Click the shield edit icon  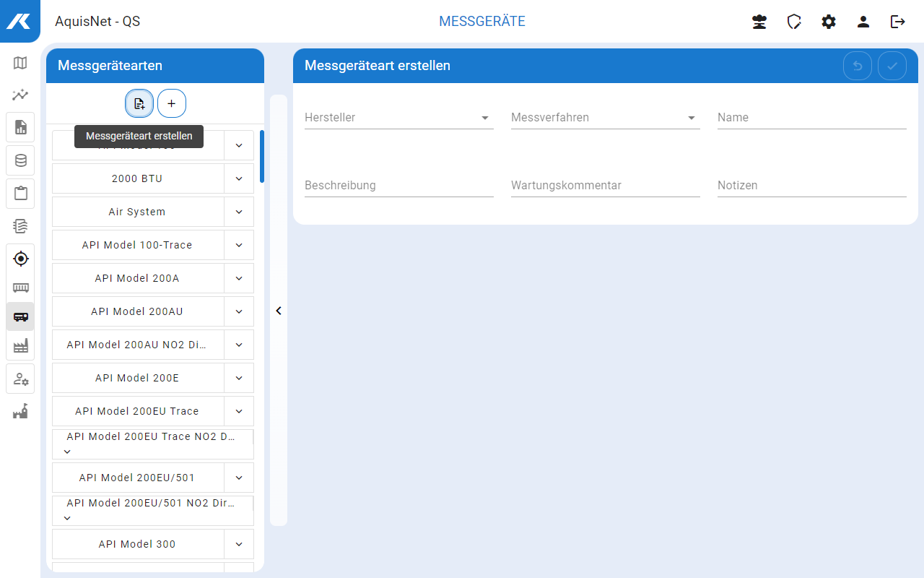tap(794, 22)
